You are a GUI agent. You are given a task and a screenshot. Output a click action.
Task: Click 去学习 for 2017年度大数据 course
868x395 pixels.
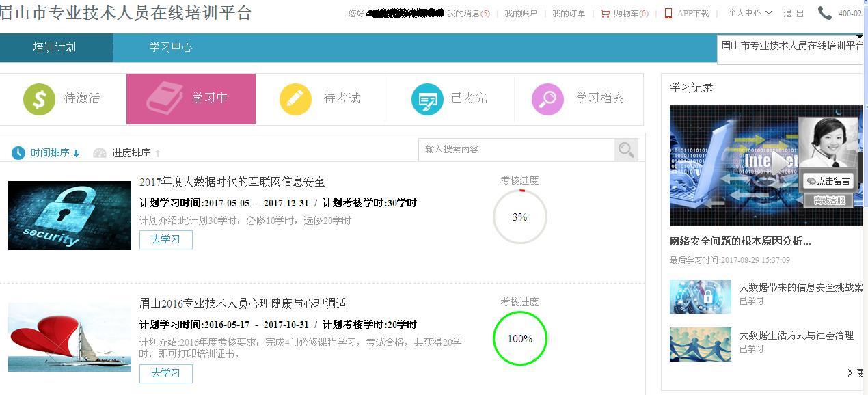[x=165, y=240]
